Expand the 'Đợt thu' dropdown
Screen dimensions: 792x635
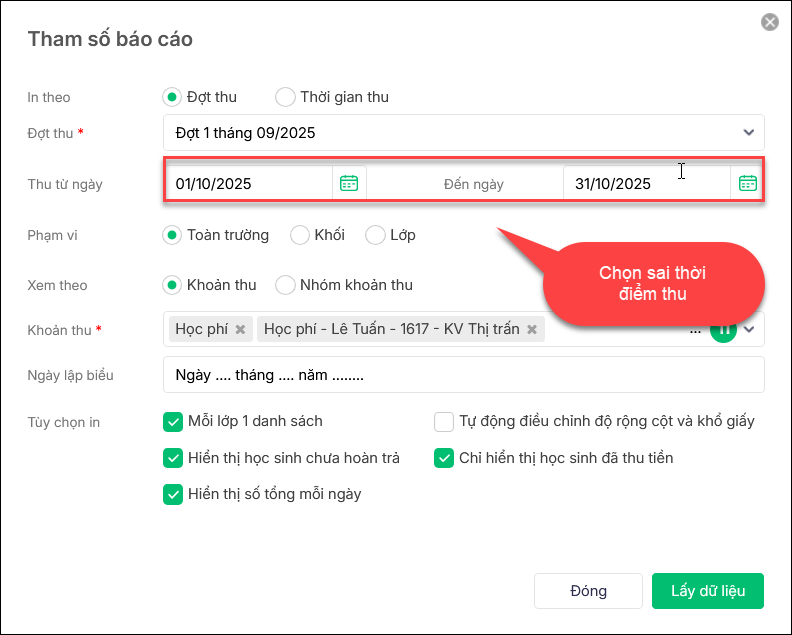748,132
